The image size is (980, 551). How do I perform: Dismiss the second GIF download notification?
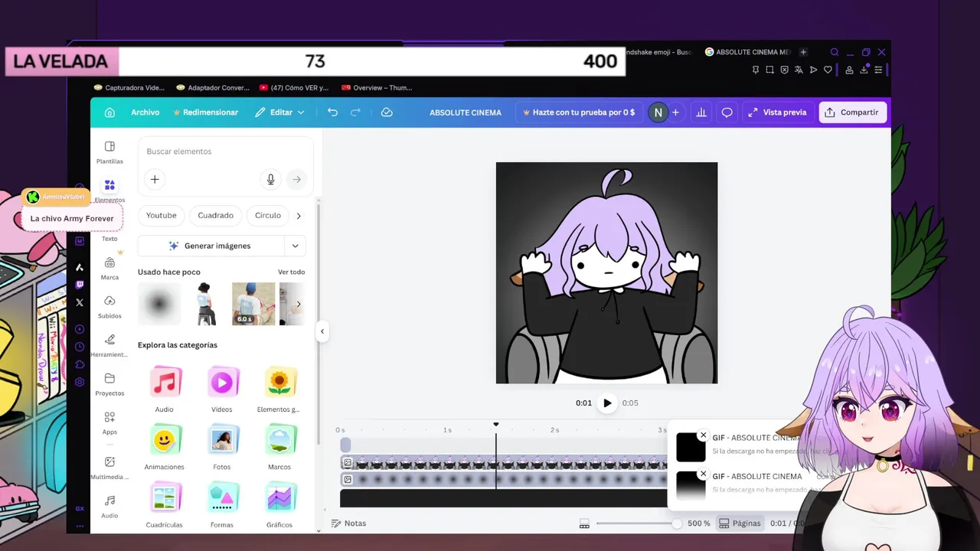click(704, 474)
